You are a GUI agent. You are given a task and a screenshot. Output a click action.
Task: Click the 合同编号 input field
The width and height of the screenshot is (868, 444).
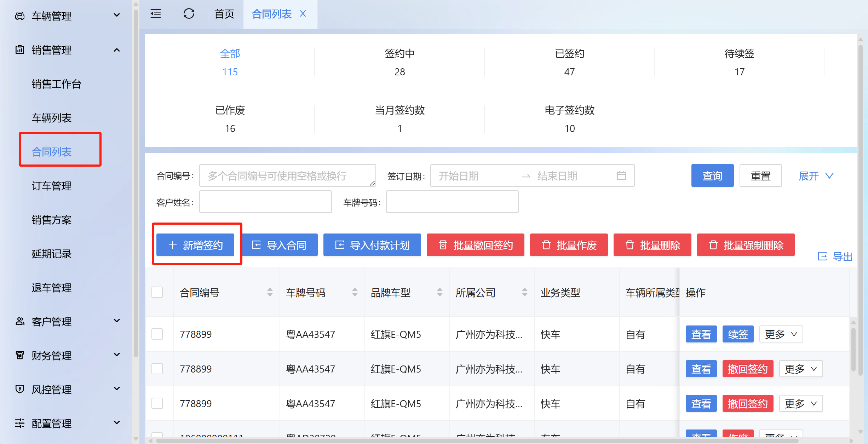click(287, 175)
